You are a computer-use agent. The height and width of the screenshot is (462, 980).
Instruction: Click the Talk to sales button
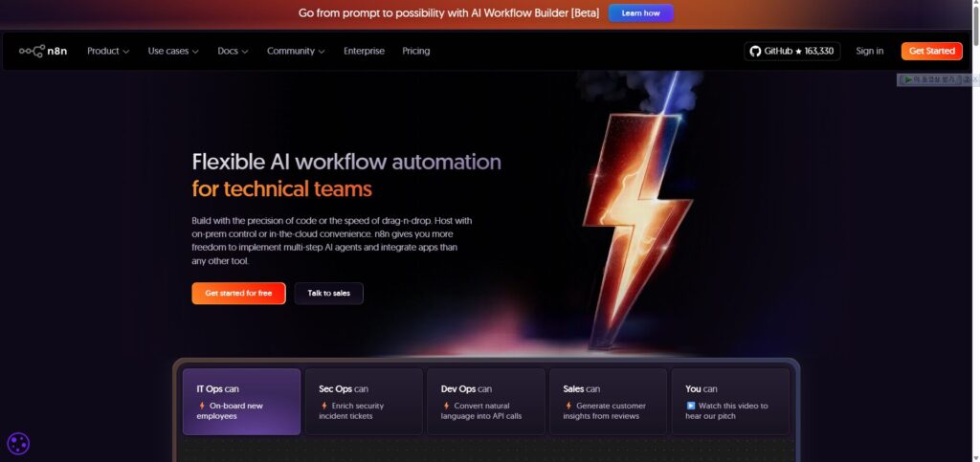click(328, 293)
